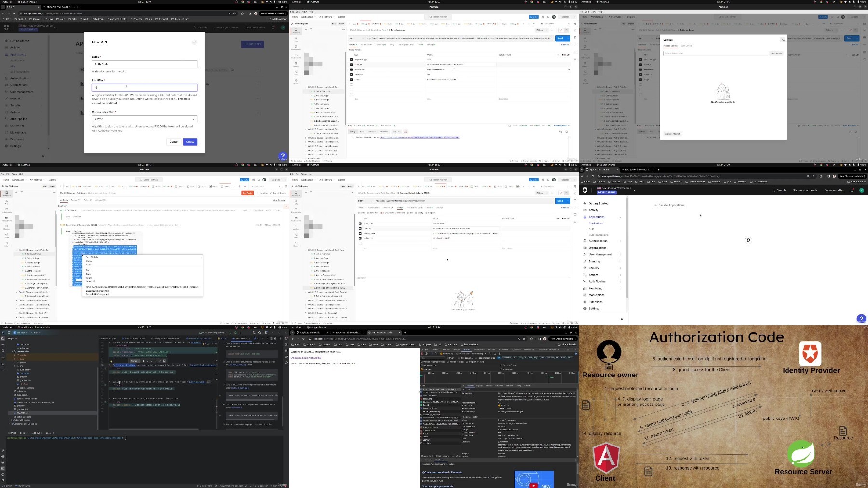
Task: Switch to Authorization tab in GET Postman window
Action: (366, 45)
